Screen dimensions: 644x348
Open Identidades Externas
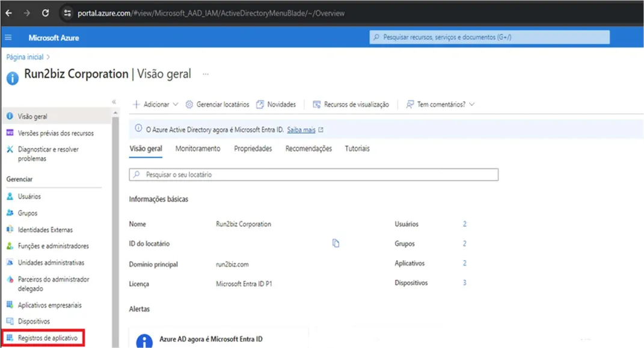click(x=45, y=229)
